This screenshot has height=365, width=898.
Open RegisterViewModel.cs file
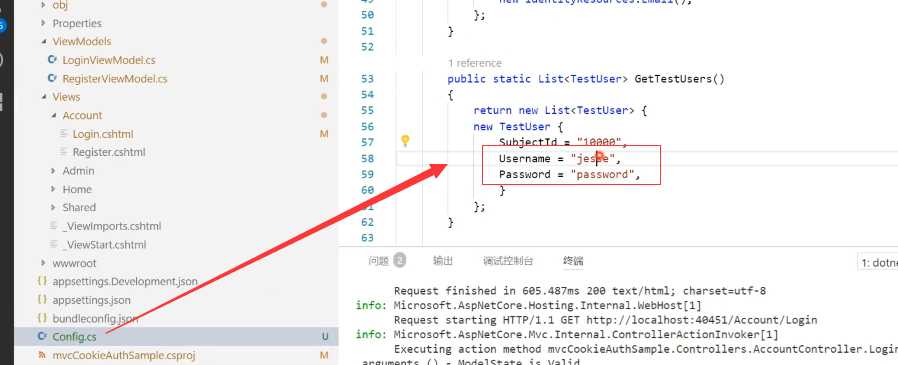[115, 79]
